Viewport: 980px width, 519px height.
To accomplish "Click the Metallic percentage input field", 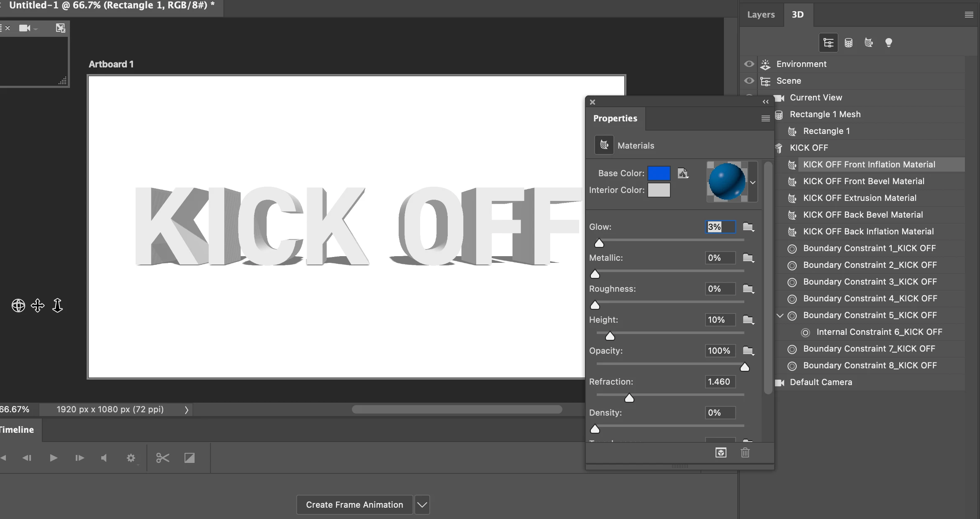I will [719, 258].
